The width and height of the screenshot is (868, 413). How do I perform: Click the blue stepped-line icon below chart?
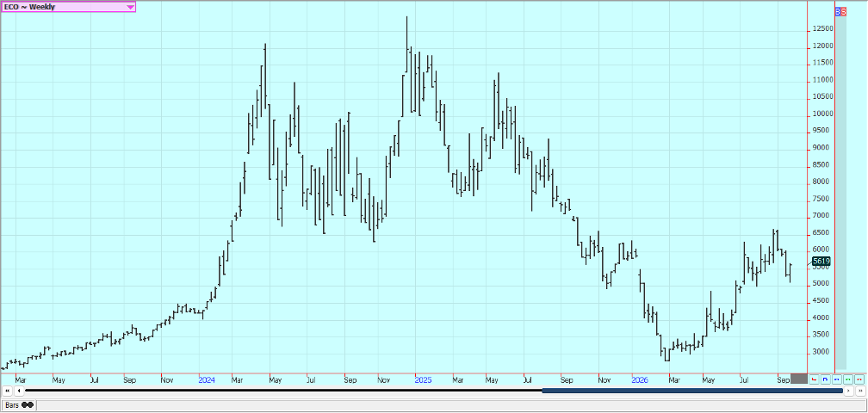click(x=825, y=379)
